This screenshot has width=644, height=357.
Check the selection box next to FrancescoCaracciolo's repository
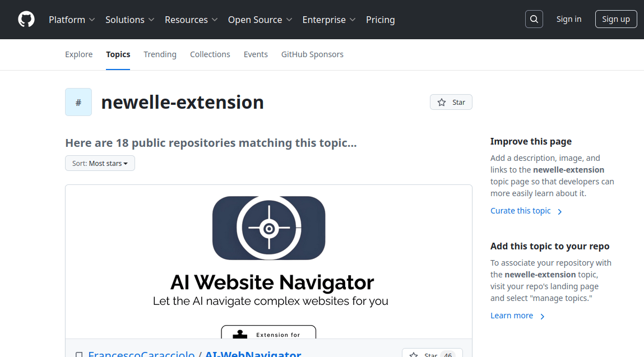click(79, 354)
